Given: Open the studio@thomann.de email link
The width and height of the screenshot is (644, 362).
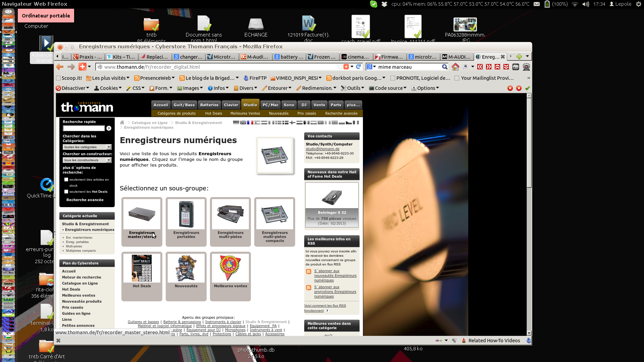Looking at the screenshot, I should click(x=322, y=149).
